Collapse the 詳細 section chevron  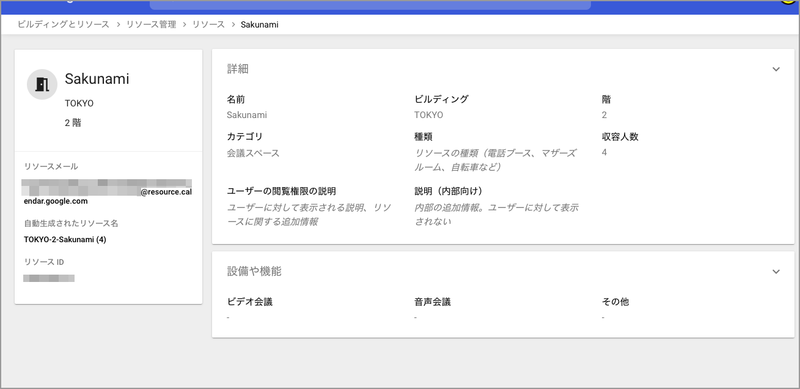click(776, 69)
